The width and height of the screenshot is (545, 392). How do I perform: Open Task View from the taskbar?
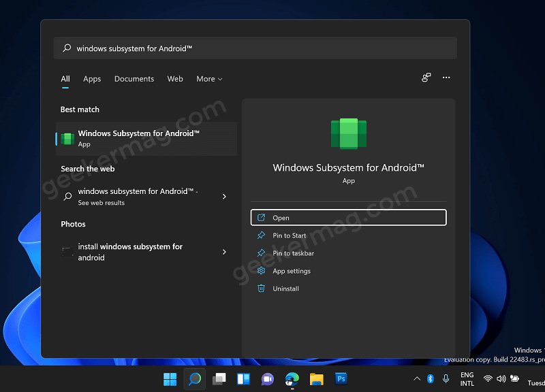[219, 379]
